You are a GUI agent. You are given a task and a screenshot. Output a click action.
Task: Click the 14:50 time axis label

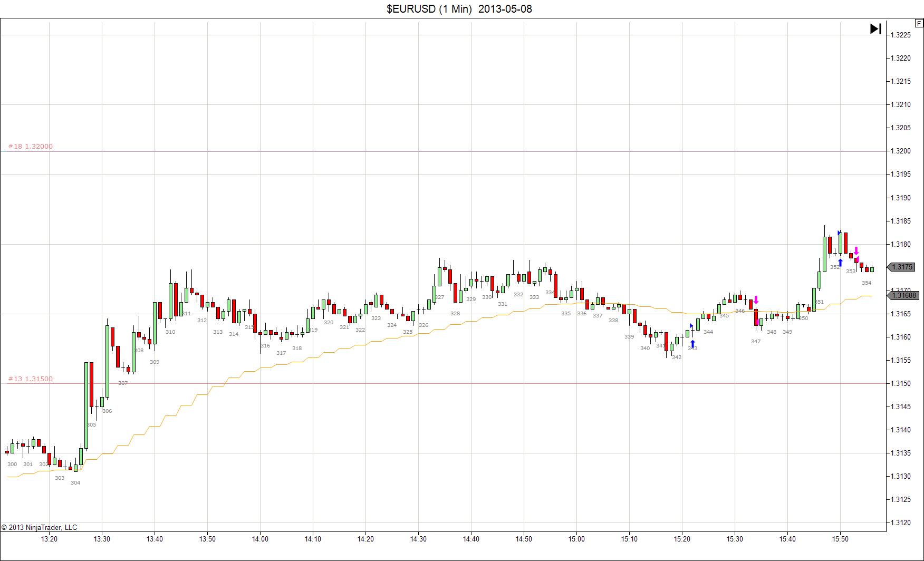[524, 539]
